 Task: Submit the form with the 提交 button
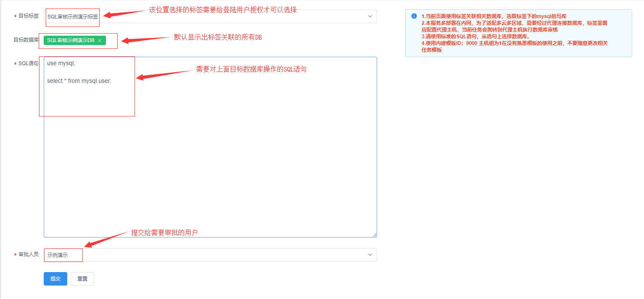pos(55,279)
